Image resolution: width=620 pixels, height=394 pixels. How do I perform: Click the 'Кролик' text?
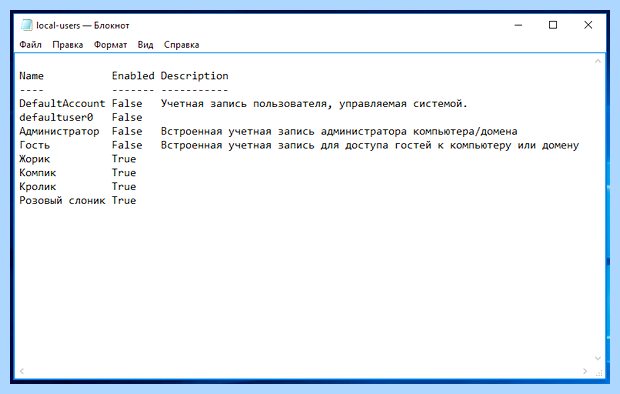tap(38, 187)
